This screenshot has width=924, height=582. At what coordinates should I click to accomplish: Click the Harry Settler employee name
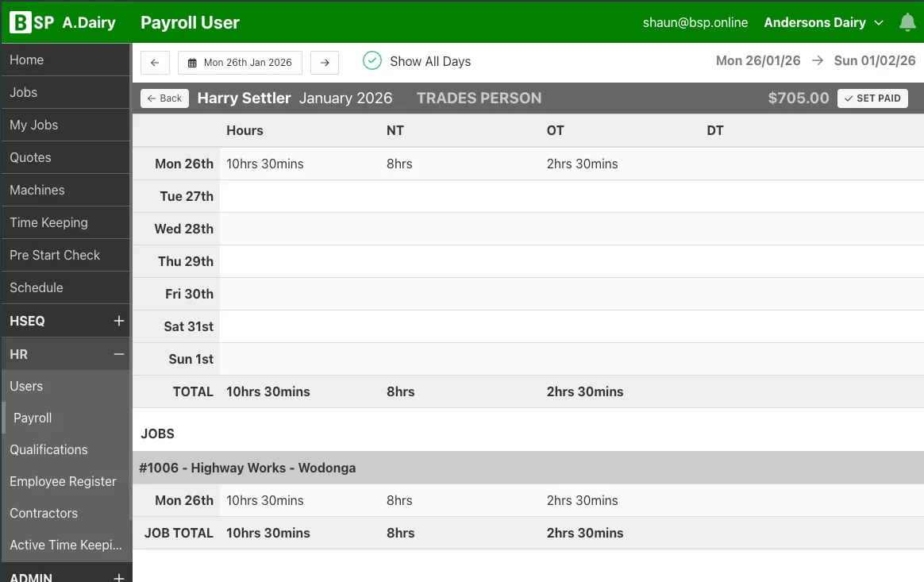pyautogui.click(x=244, y=98)
